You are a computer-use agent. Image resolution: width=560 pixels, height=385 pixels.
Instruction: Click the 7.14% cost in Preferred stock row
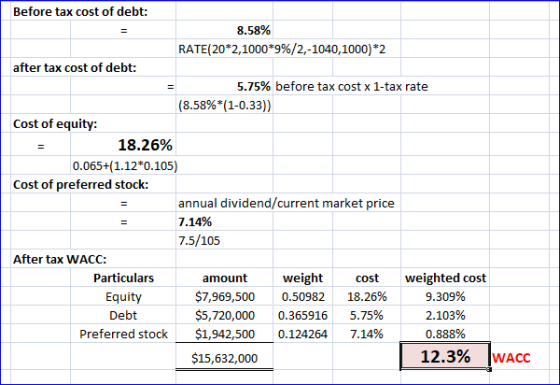[366, 334]
